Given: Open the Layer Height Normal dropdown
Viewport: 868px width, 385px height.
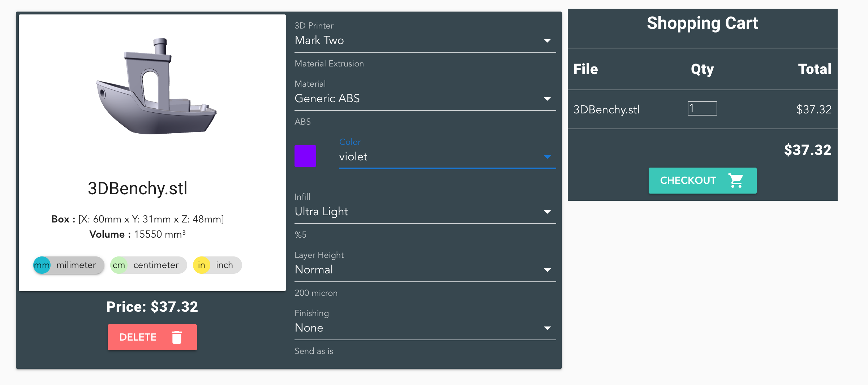Looking at the screenshot, I should [425, 270].
